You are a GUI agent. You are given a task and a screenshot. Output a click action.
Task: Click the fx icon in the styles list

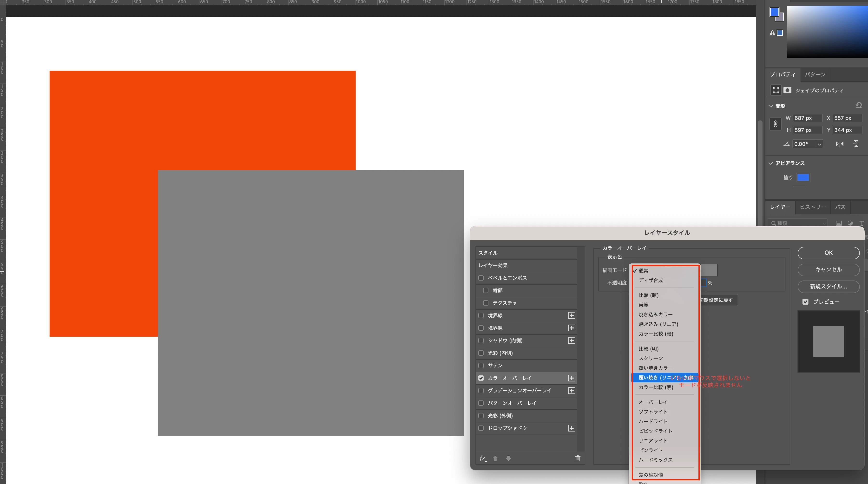482,458
